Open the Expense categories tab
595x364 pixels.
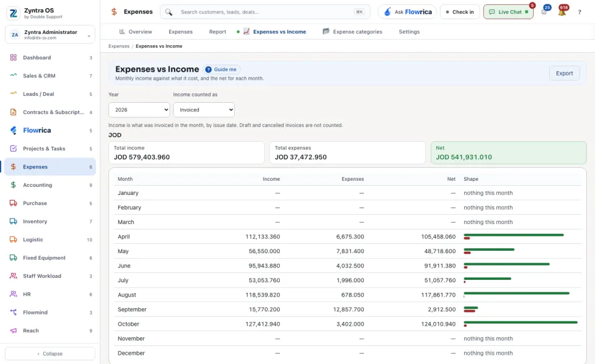pos(353,32)
